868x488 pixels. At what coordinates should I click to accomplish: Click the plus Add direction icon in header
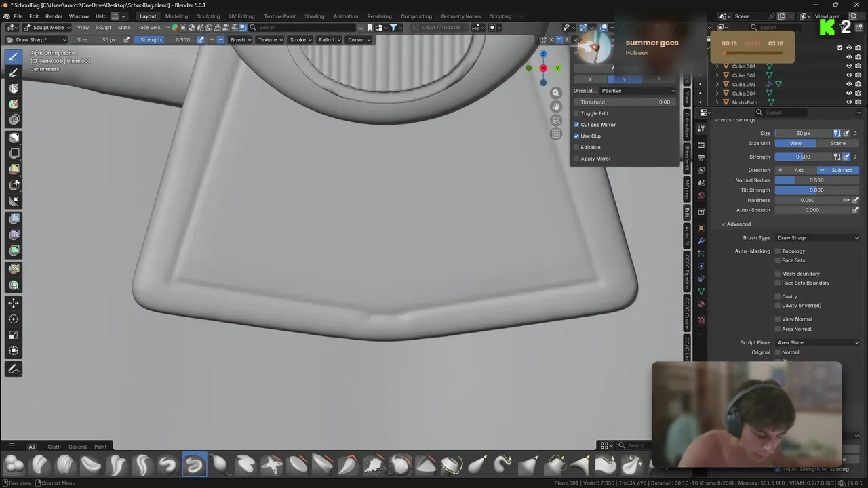click(212, 40)
